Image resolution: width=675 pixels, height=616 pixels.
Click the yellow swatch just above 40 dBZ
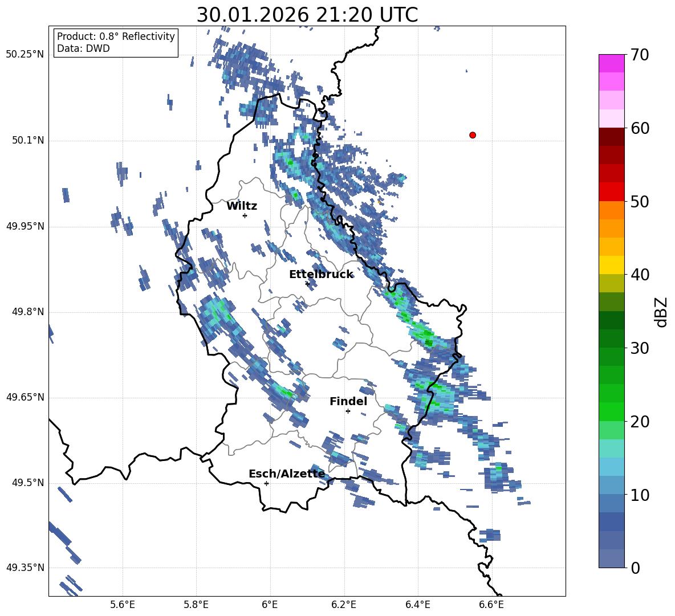(612, 265)
